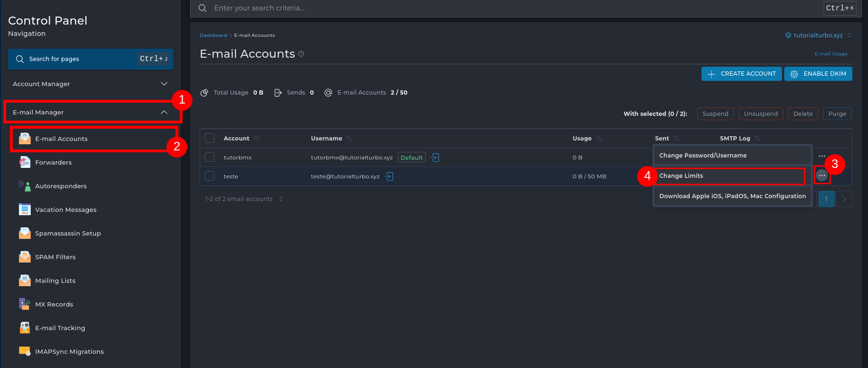
Task: Tick the checkbox for teste account
Action: pos(210,176)
